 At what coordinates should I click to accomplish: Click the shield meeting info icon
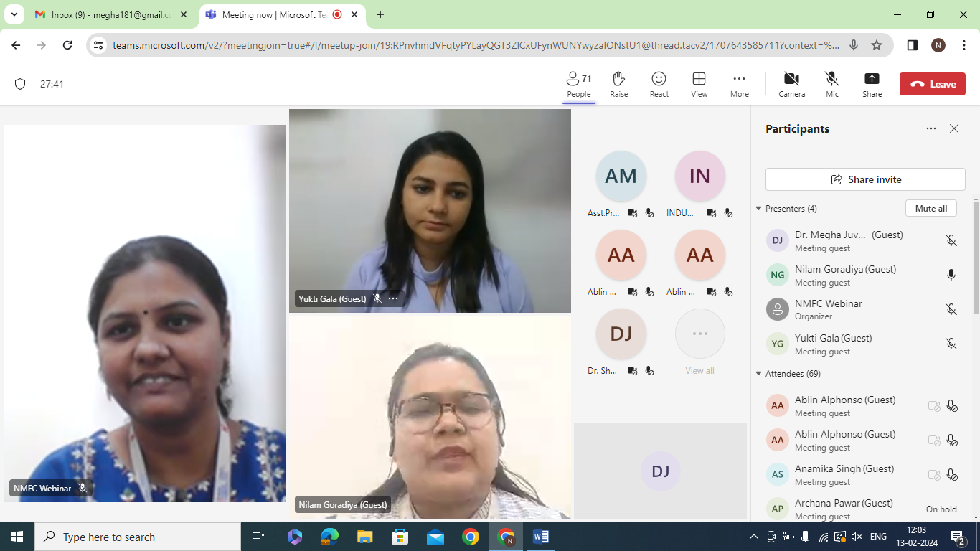tap(20, 84)
